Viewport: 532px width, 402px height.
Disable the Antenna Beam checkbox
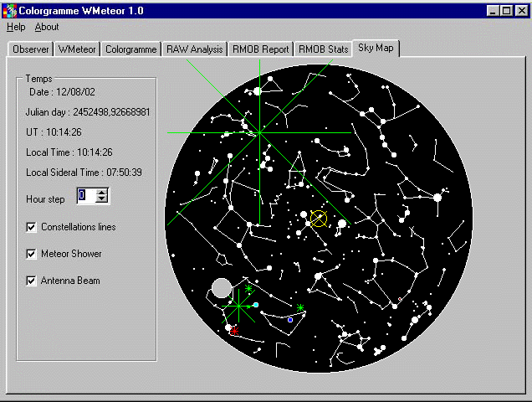tap(31, 281)
